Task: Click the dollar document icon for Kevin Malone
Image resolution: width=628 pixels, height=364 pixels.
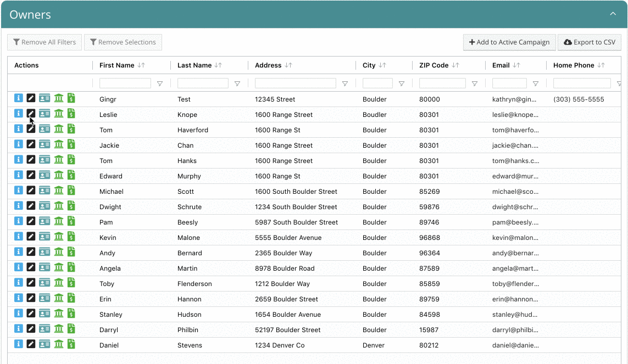Action: point(72,238)
